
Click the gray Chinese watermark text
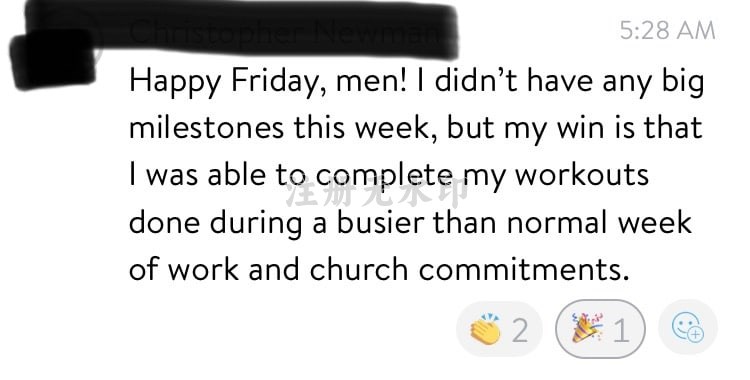pos(377,192)
